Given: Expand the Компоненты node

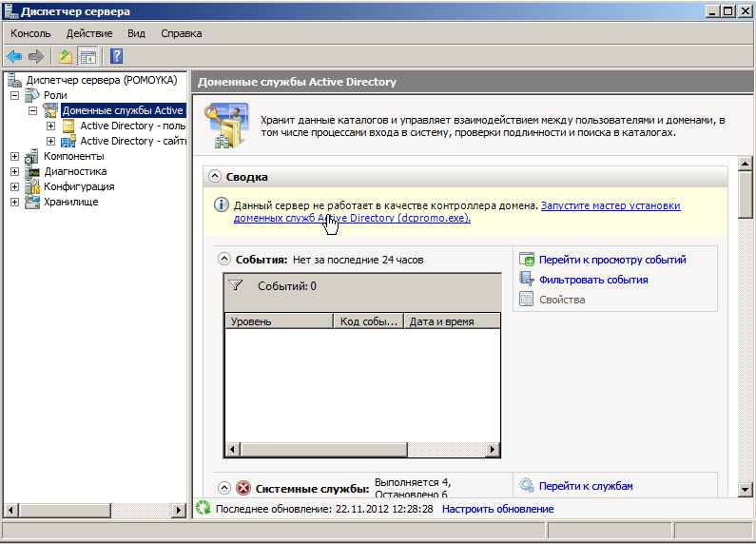Looking at the screenshot, I should (15, 156).
